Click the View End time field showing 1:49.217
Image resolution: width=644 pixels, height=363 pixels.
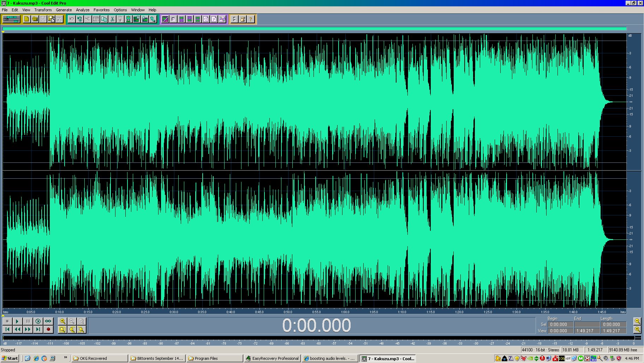(587, 331)
